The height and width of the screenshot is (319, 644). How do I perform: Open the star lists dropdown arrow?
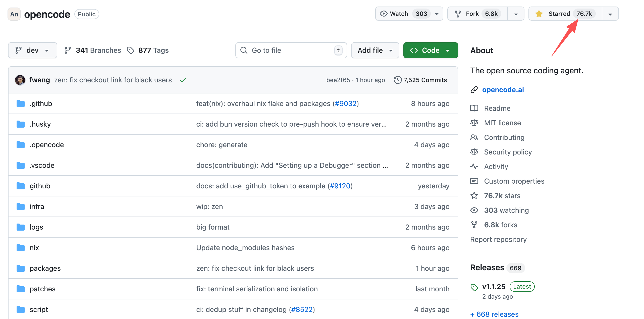pyautogui.click(x=610, y=14)
